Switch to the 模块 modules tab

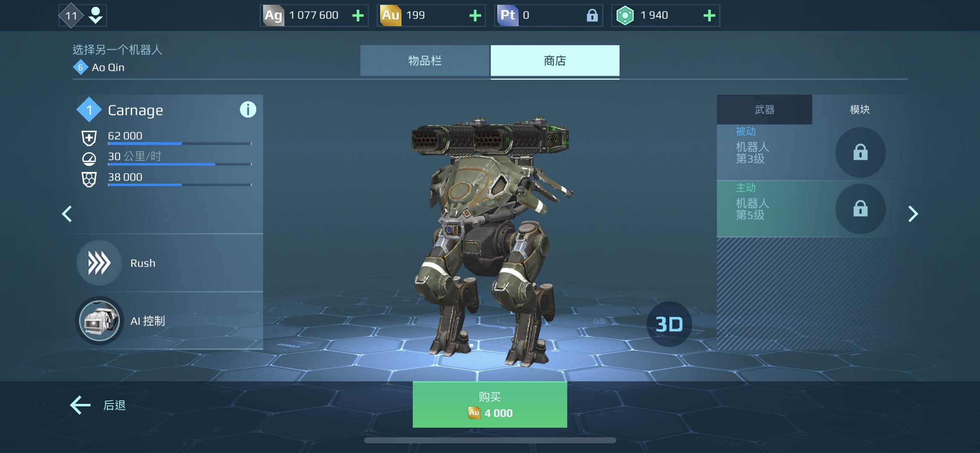(x=860, y=109)
